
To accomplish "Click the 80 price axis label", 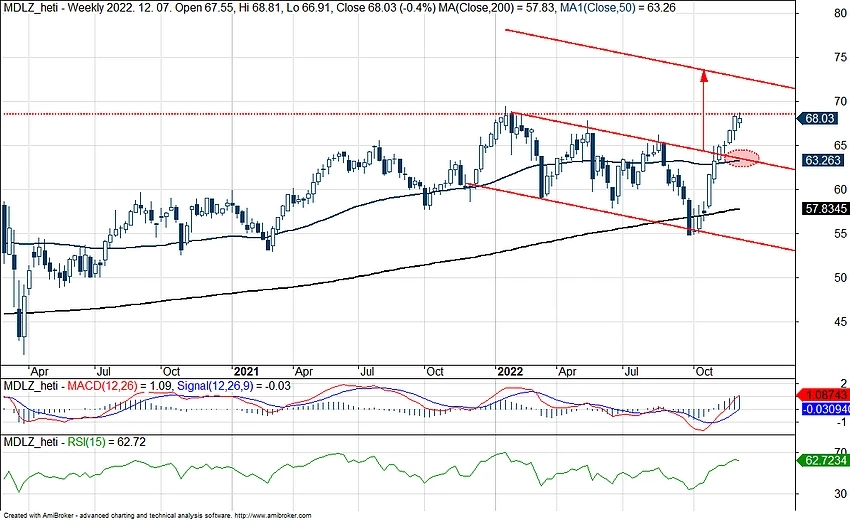I will [x=841, y=14].
